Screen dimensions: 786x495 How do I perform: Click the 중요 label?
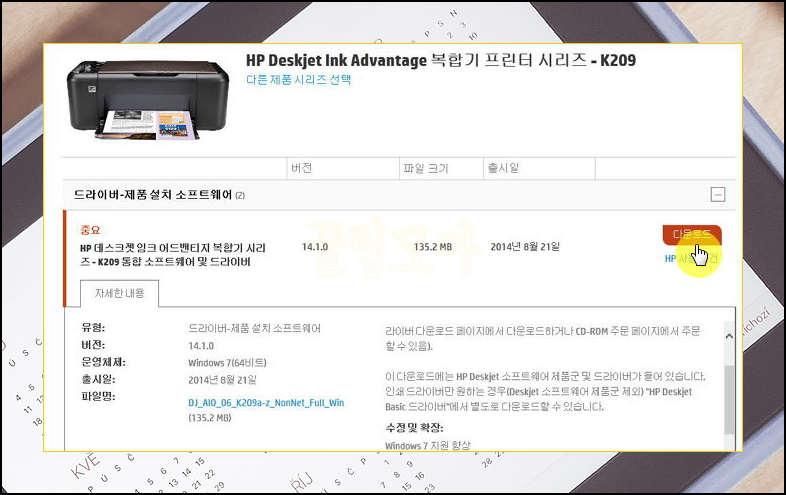(x=90, y=230)
